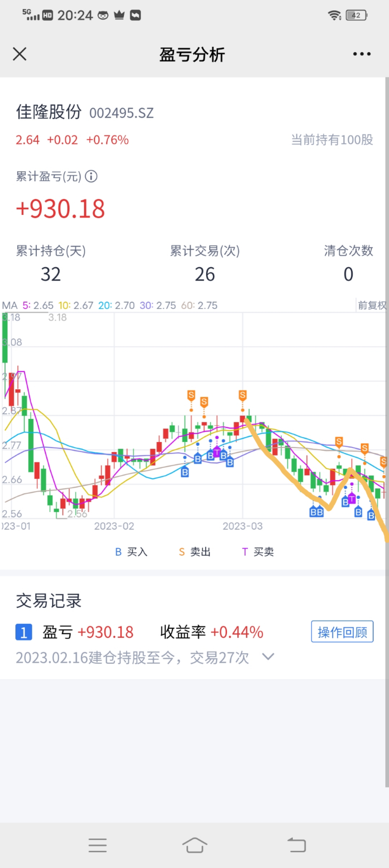This screenshot has width=389, height=868.
Task: Tap the Android recent apps menu icon
Action: pyautogui.click(x=98, y=845)
